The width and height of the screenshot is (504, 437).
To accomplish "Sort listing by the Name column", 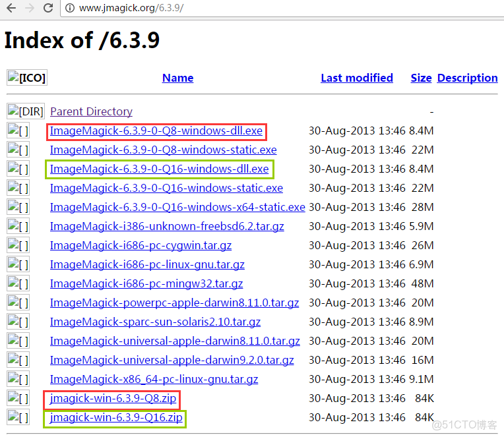I will pyautogui.click(x=177, y=78).
